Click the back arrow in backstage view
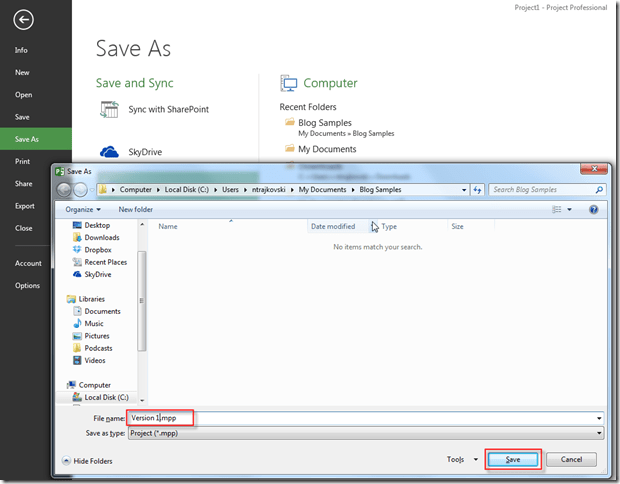The width and height of the screenshot is (620, 484). click(23, 20)
